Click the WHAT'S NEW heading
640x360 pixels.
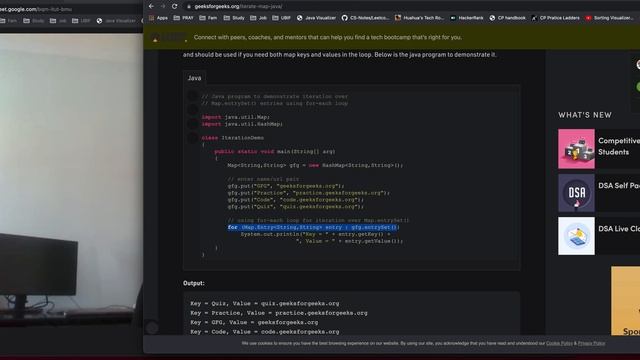(585, 115)
